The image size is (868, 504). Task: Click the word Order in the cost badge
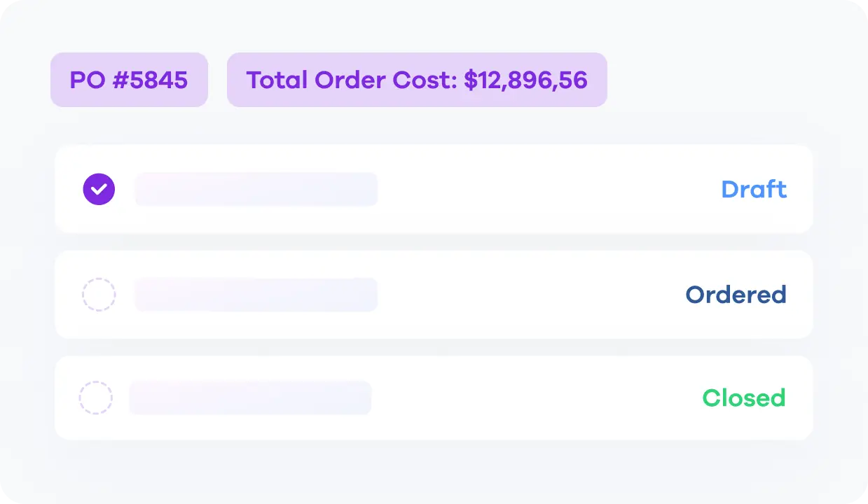347,80
